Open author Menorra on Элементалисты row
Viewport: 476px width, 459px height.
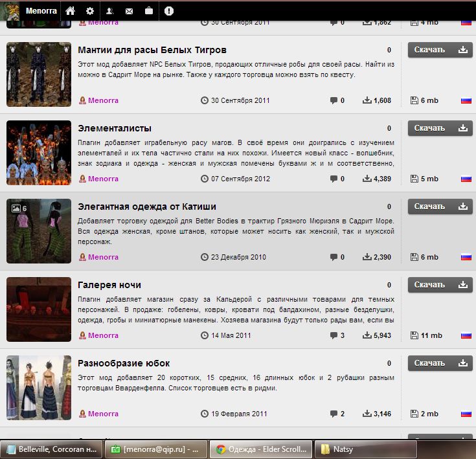point(103,179)
